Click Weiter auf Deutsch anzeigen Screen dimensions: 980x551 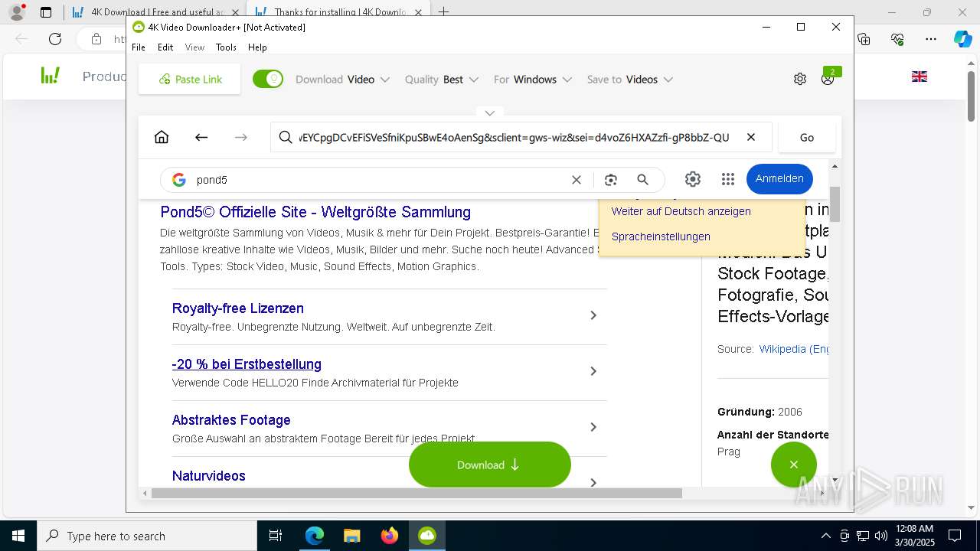pos(681,211)
